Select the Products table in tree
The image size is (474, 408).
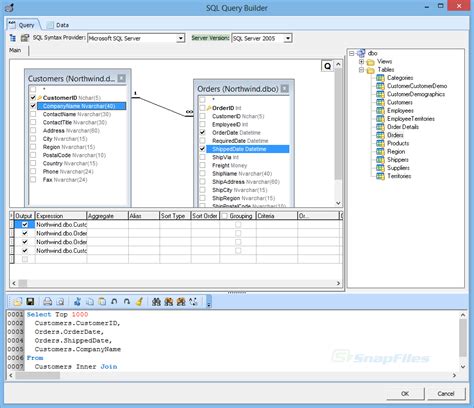[x=398, y=143]
